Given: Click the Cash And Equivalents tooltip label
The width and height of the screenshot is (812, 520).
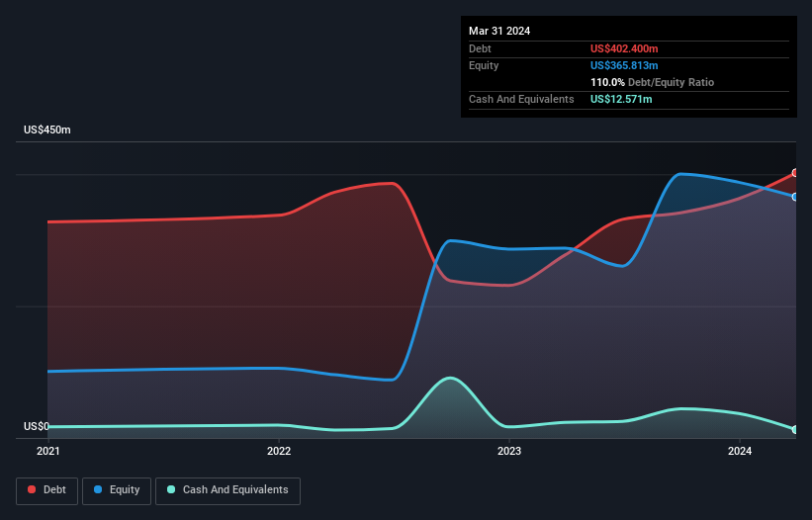Looking at the screenshot, I should coord(521,99).
